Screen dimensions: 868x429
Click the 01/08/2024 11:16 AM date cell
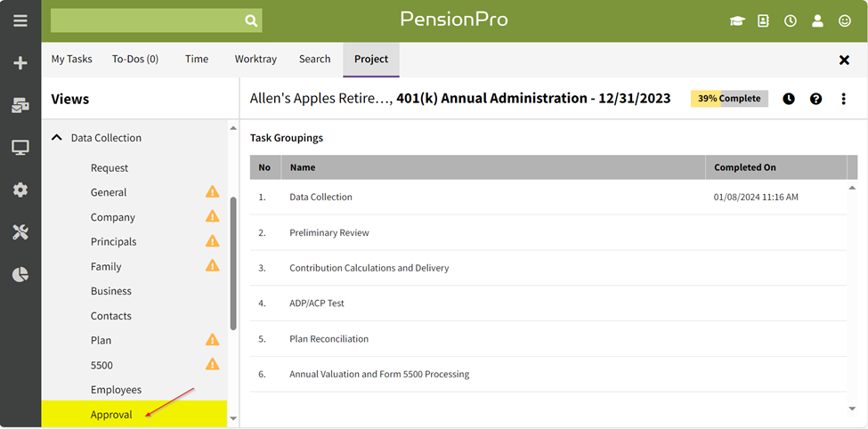click(x=756, y=197)
